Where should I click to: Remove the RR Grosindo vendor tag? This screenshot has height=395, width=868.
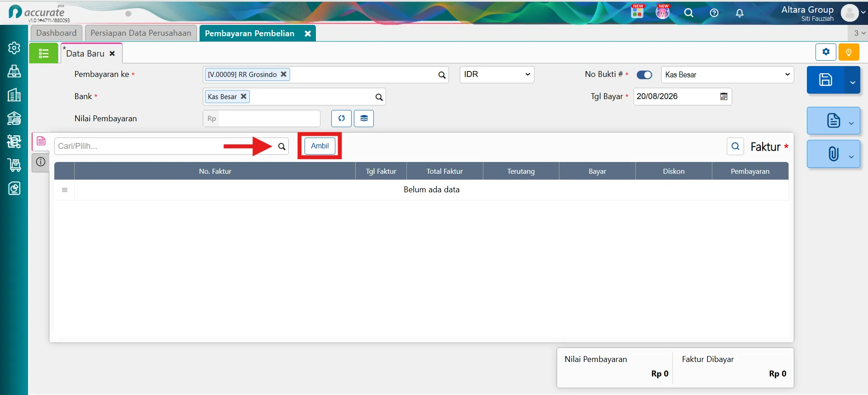284,74
